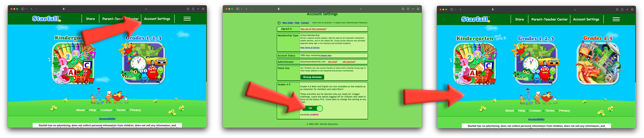644x138 pixels.
Task: Open the Kindergarten and pre-K tile in the right window
Action: point(475,64)
